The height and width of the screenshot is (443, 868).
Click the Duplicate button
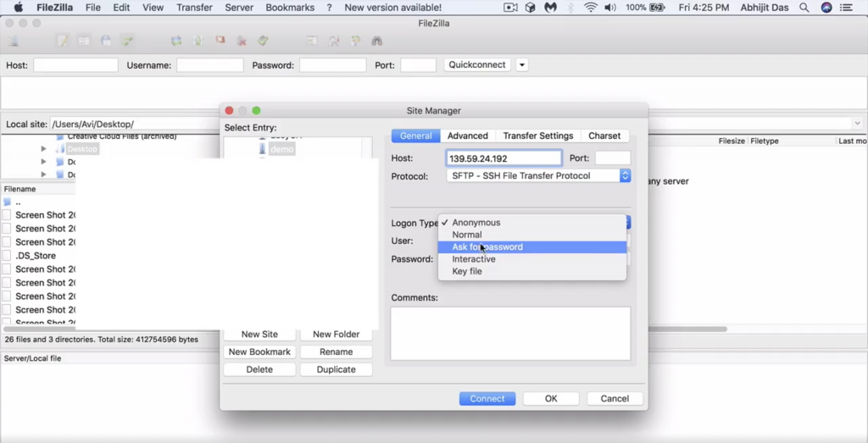336,369
